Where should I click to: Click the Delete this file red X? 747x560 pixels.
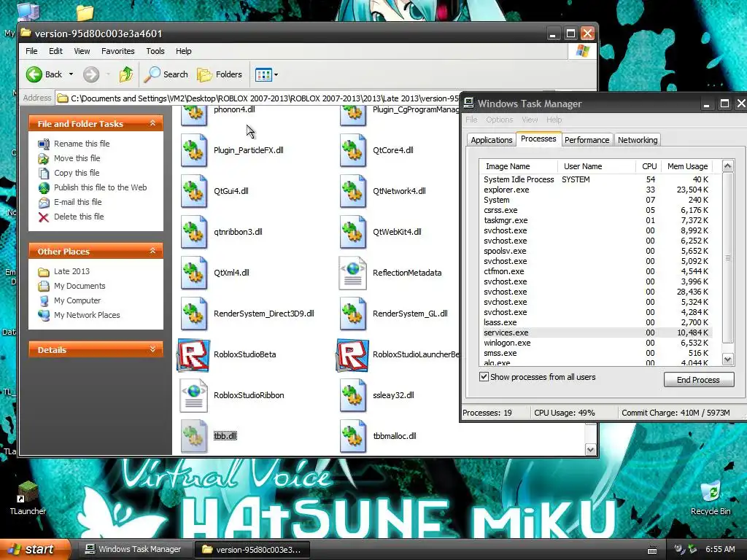coord(43,217)
